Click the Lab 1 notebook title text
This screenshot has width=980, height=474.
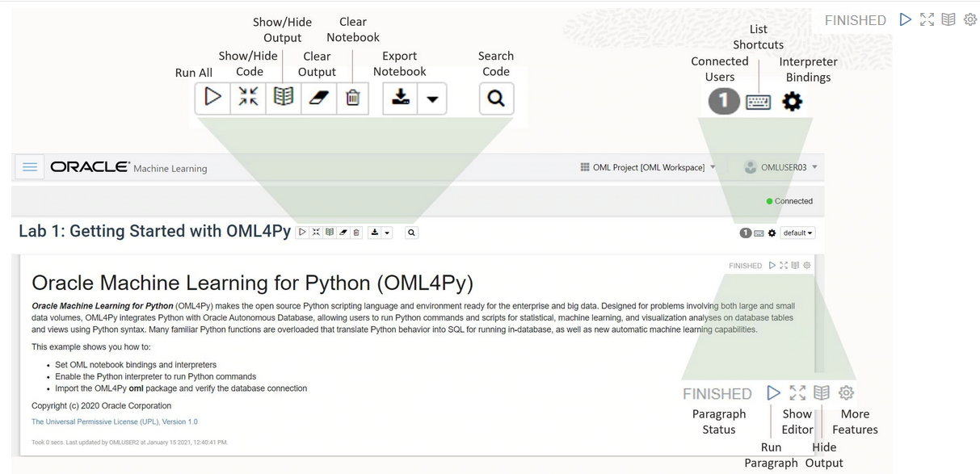point(154,231)
